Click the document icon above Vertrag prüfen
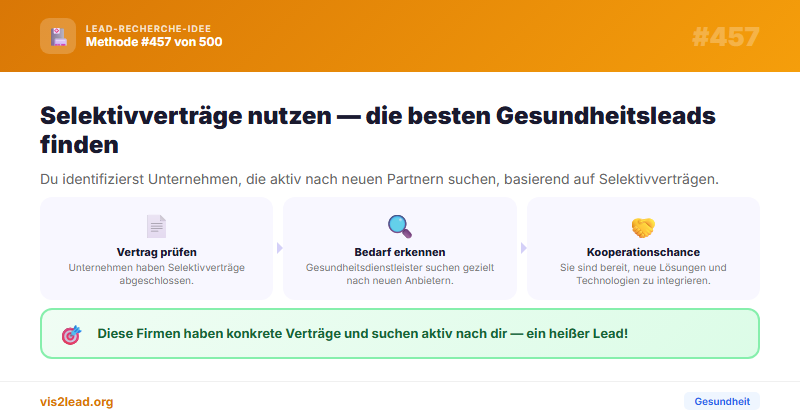 (156, 227)
